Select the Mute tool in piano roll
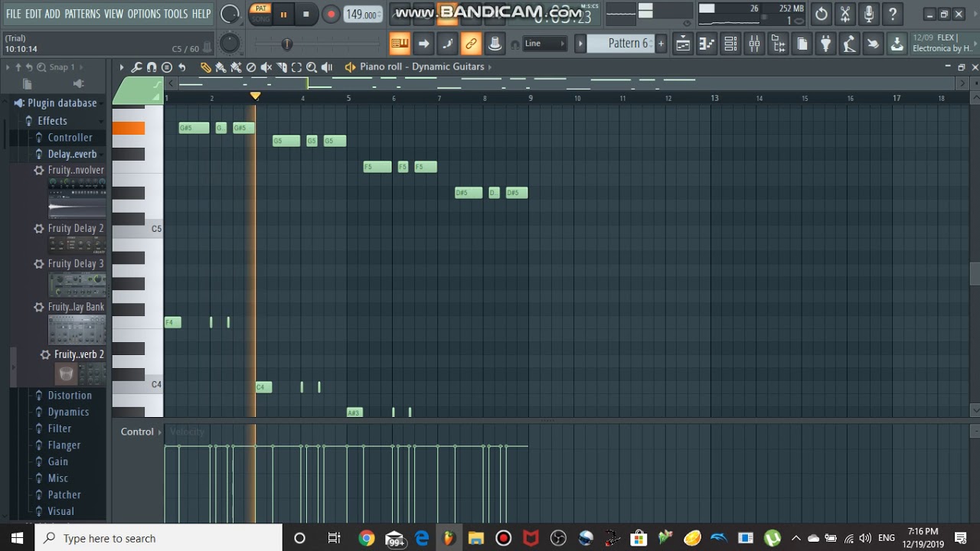This screenshot has width=980, height=551. (266, 67)
